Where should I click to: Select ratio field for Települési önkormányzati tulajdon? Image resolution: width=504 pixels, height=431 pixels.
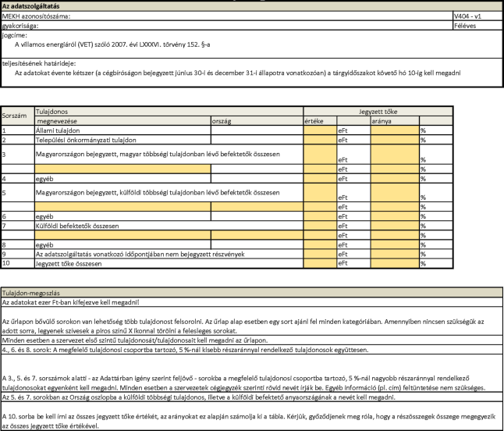395,140
